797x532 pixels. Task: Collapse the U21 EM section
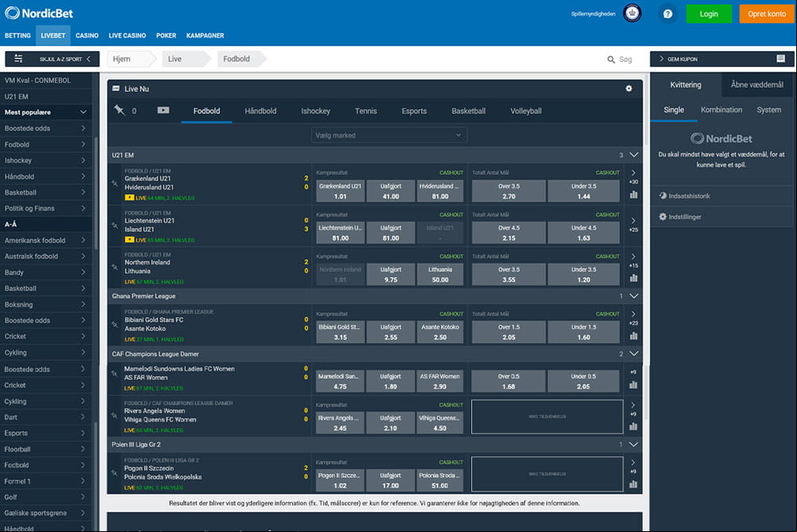coord(633,155)
